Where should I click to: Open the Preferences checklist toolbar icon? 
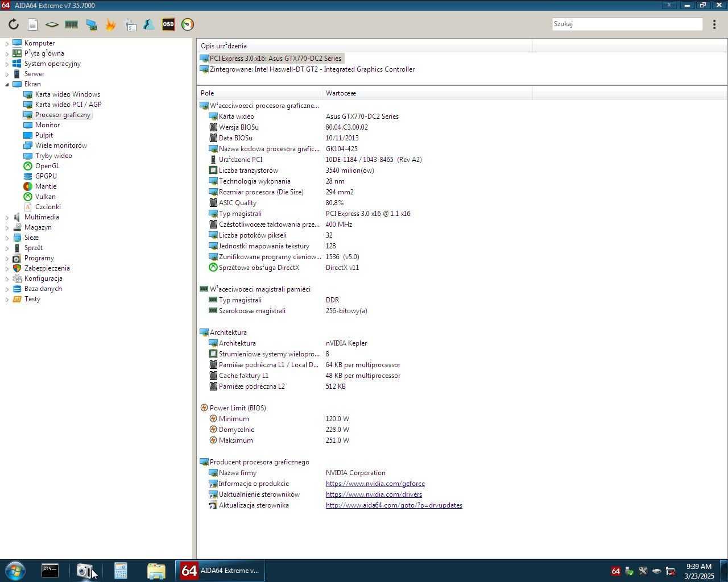coord(130,24)
